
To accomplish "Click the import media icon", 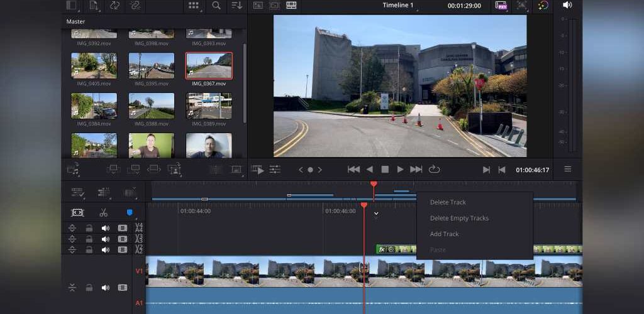I will click(94, 5).
